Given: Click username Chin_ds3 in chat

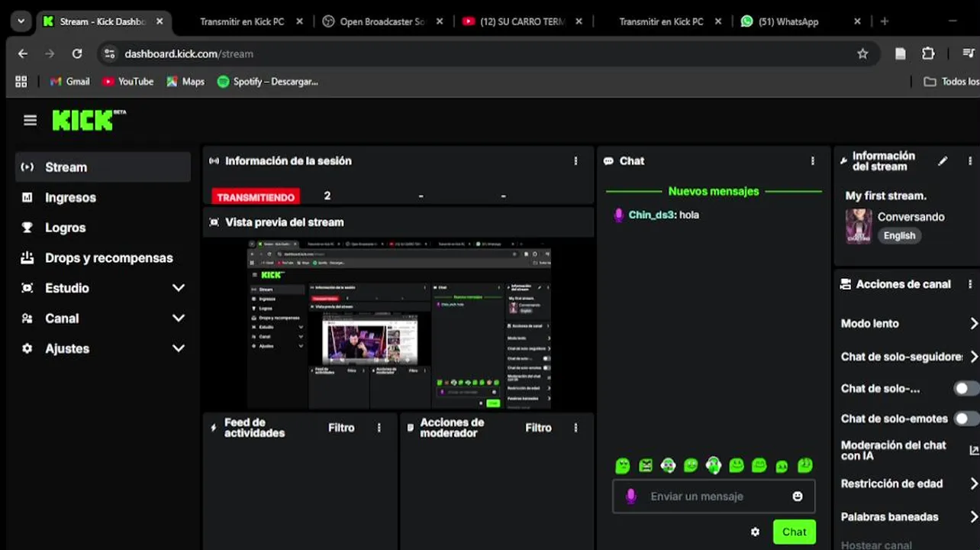Looking at the screenshot, I should 651,215.
